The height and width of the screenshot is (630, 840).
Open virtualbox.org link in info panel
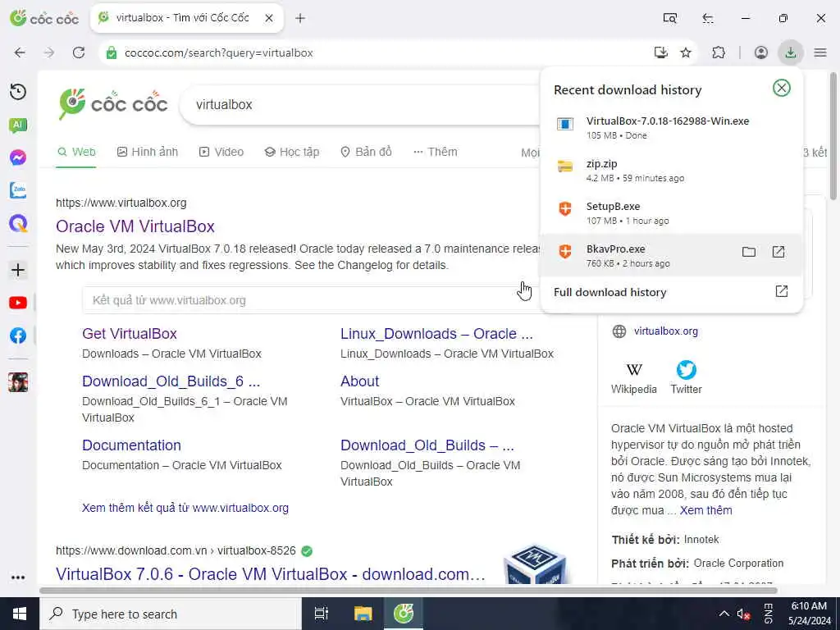pos(666,331)
